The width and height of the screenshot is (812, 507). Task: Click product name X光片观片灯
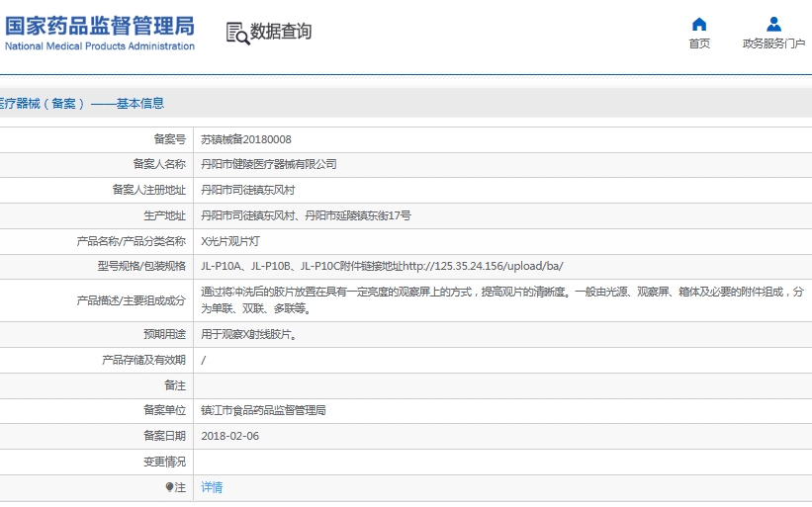[x=229, y=241]
